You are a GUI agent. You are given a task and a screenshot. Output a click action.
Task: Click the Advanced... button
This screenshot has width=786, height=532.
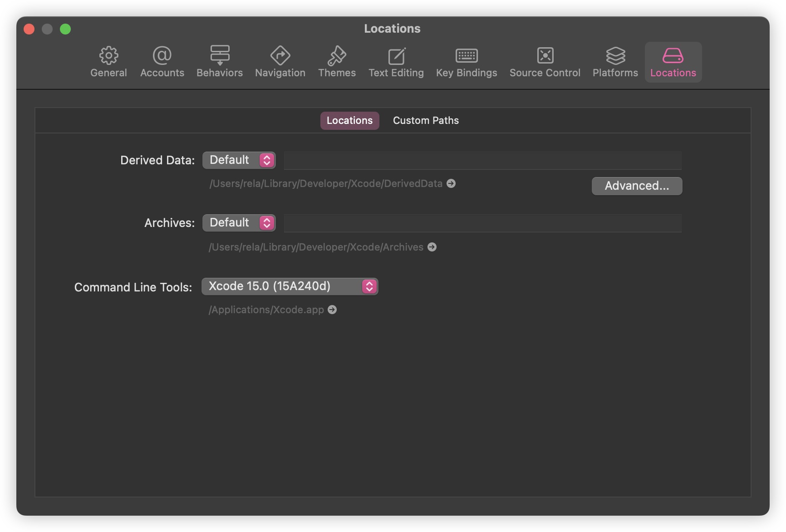coord(637,186)
